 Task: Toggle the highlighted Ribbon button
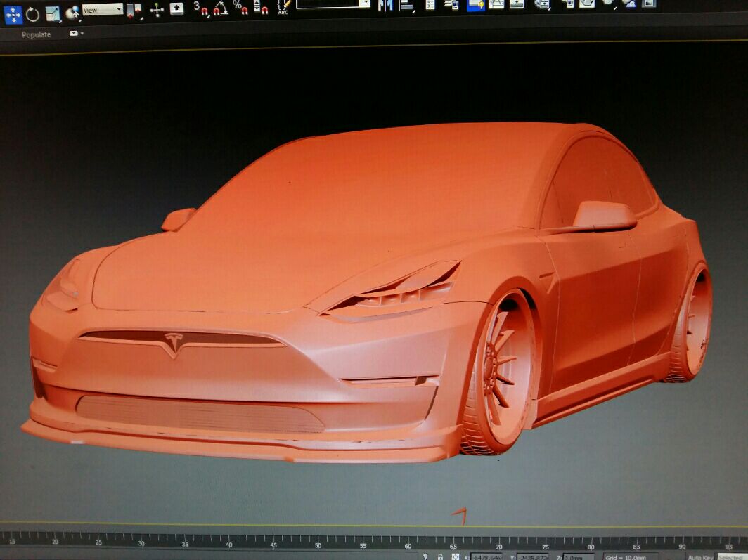[476, 5]
